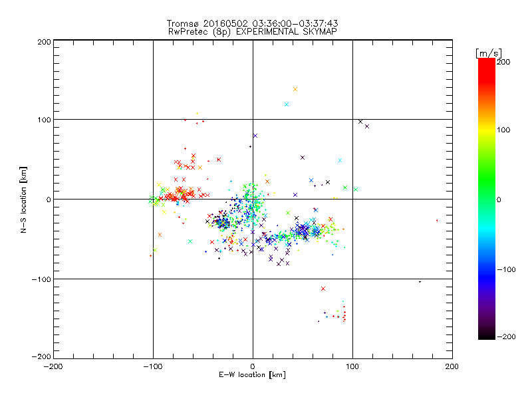Click the colorbar label '0'
This screenshot has width=532, height=399.
(x=499, y=199)
